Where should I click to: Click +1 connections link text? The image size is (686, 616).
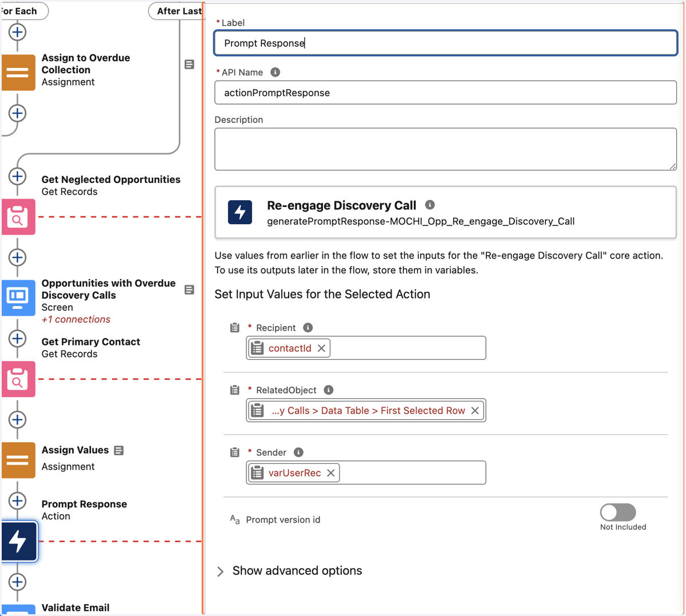click(76, 319)
